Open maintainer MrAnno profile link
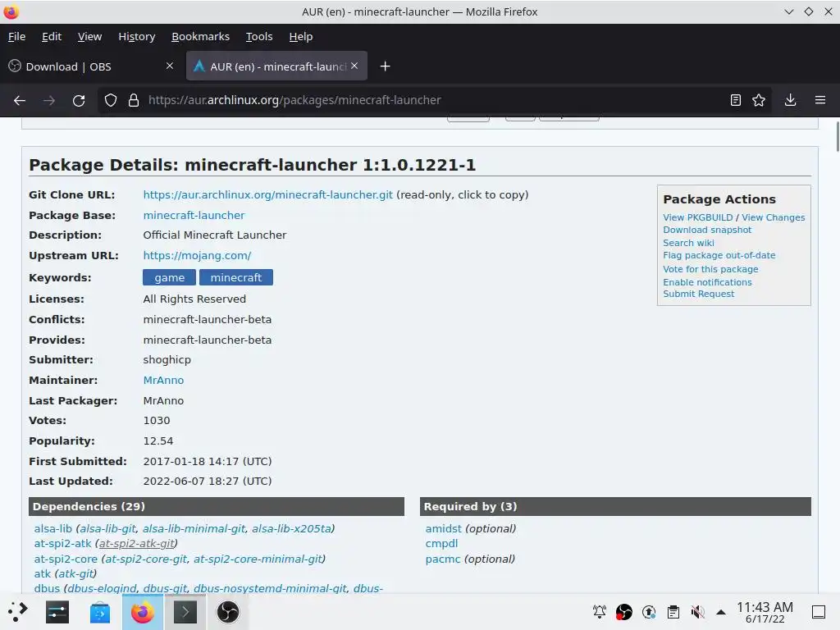This screenshot has height=630, width=840. 163,381
